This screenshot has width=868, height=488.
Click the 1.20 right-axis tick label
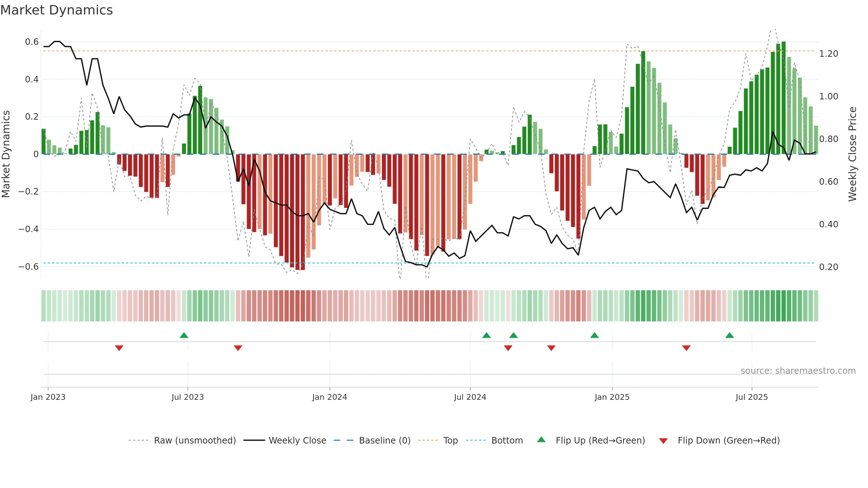[829, 54]
